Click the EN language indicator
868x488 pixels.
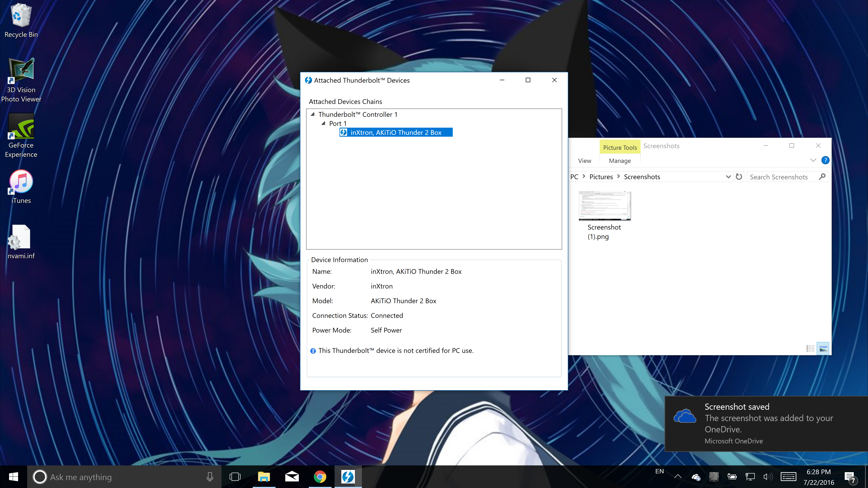click(659, 472)
